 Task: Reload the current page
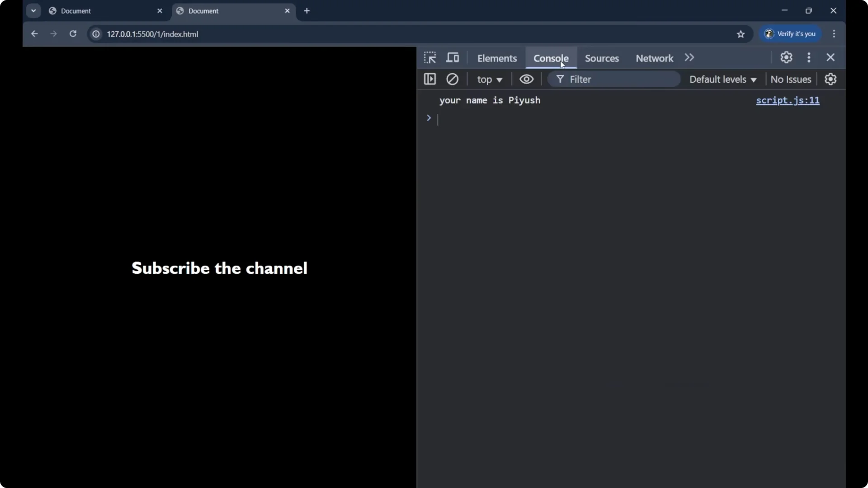(73, 34)
